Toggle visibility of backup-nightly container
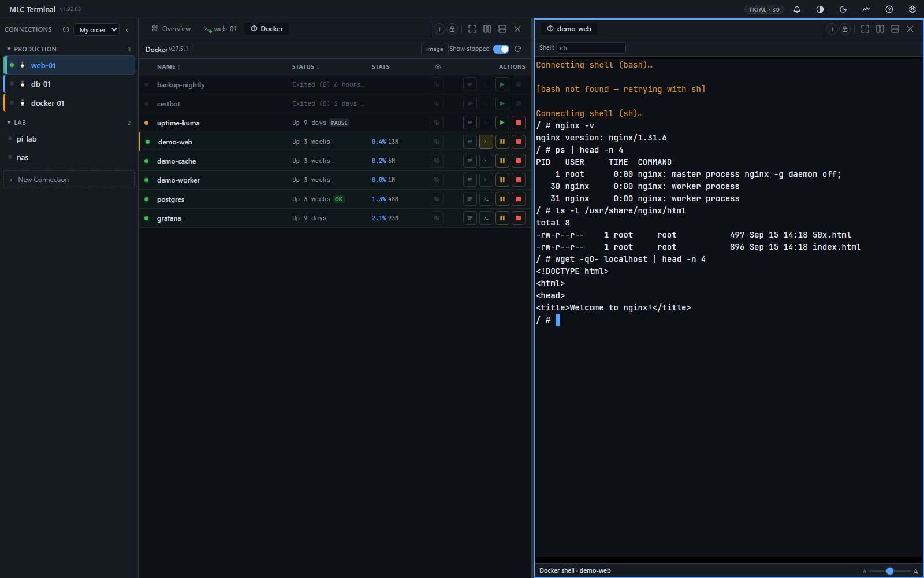 click(437, 84)
